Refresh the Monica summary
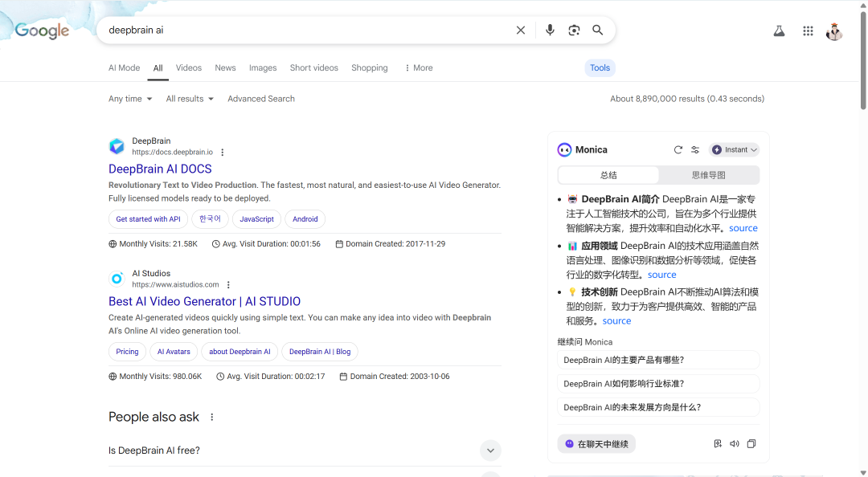This screenshot has height=477, width=868. (x=678, y=149)
